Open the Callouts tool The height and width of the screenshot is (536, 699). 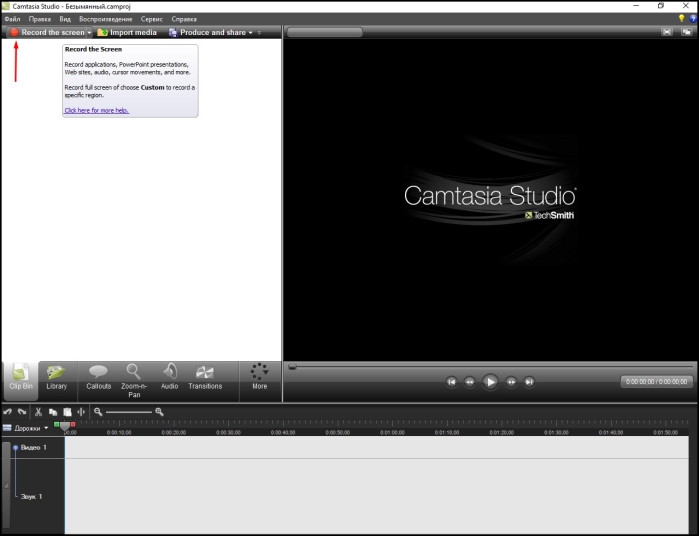[x=99, y=378]
